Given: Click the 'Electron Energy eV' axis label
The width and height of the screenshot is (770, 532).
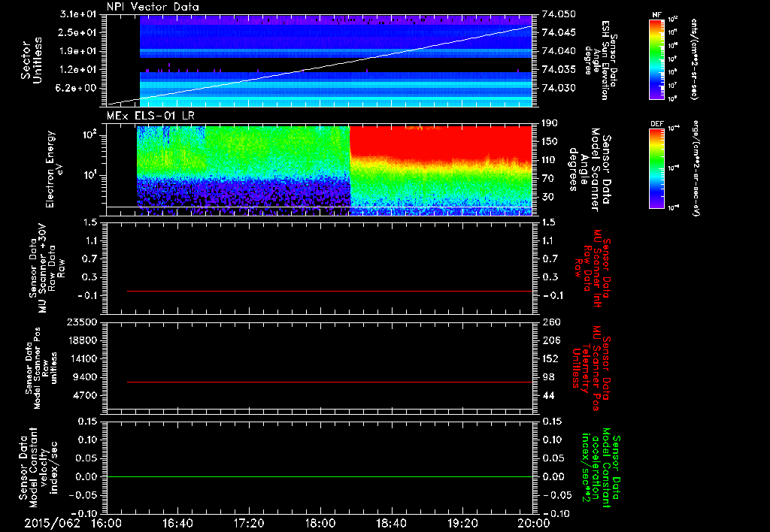Looking at the screenshot, I should point(54,169).
